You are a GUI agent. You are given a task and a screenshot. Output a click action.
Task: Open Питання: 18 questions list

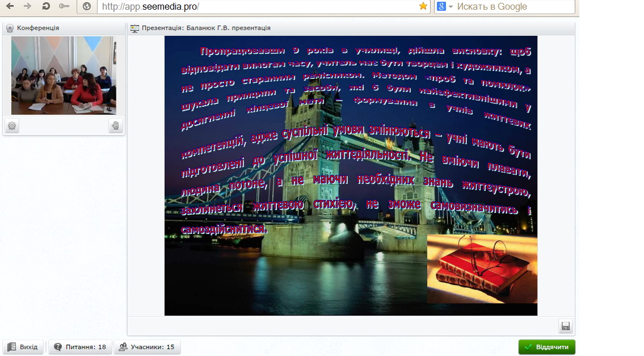[x=80, y=347]
